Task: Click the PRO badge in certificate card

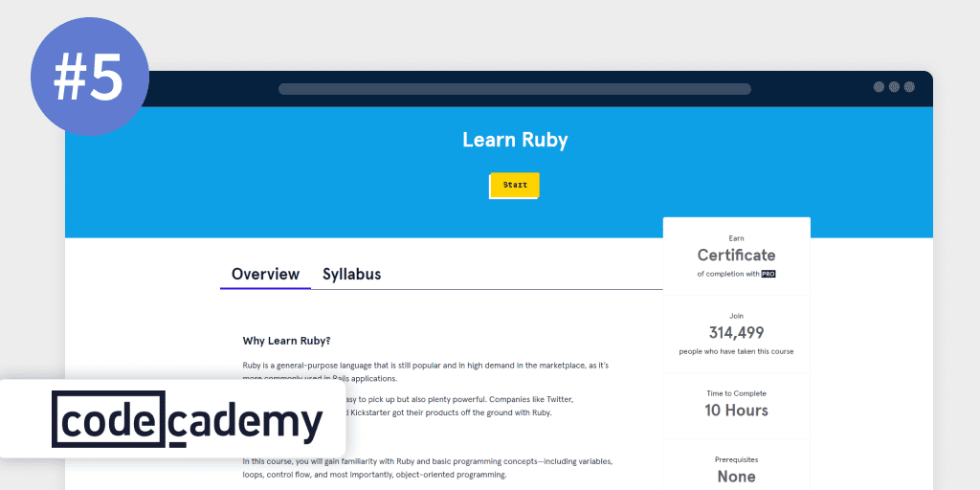Action: (x=768, y=274)
